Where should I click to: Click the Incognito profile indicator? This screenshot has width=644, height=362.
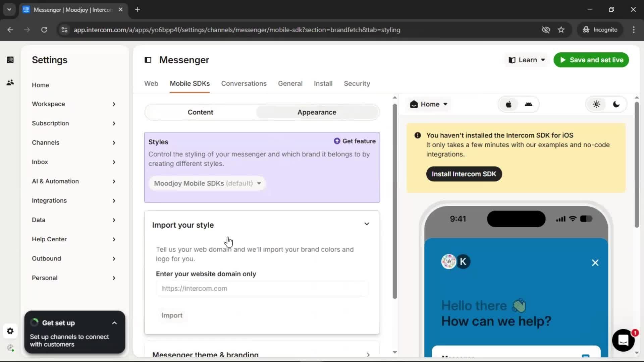click(x=600, y=30)
